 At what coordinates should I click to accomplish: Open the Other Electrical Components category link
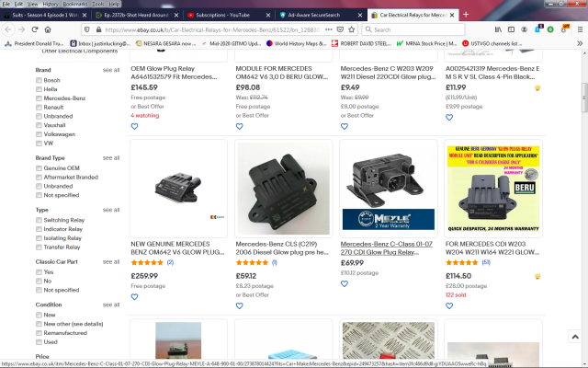[80, 52]
